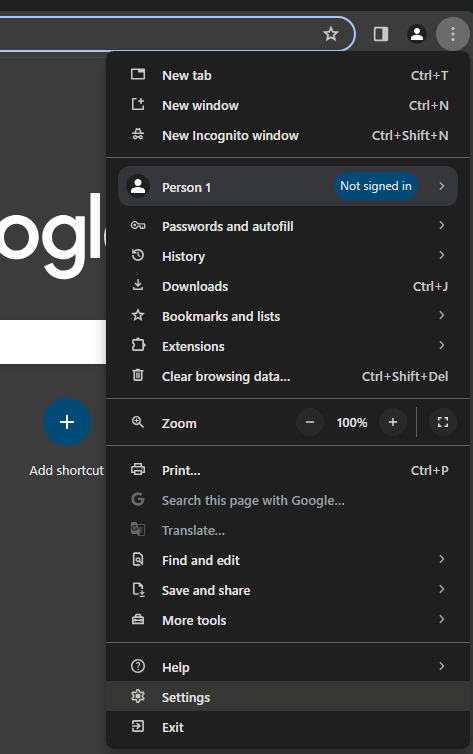The height and width of the screenshot is (754, 473).
Task: Click the Ctrl+Shift+Del shortcut text
Action: (405, 376)
